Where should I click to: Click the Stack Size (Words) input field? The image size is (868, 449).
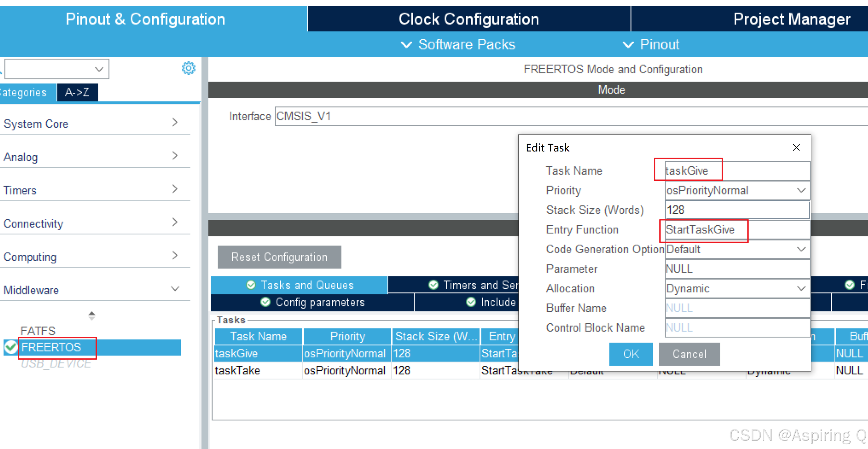tap(737, 210)
